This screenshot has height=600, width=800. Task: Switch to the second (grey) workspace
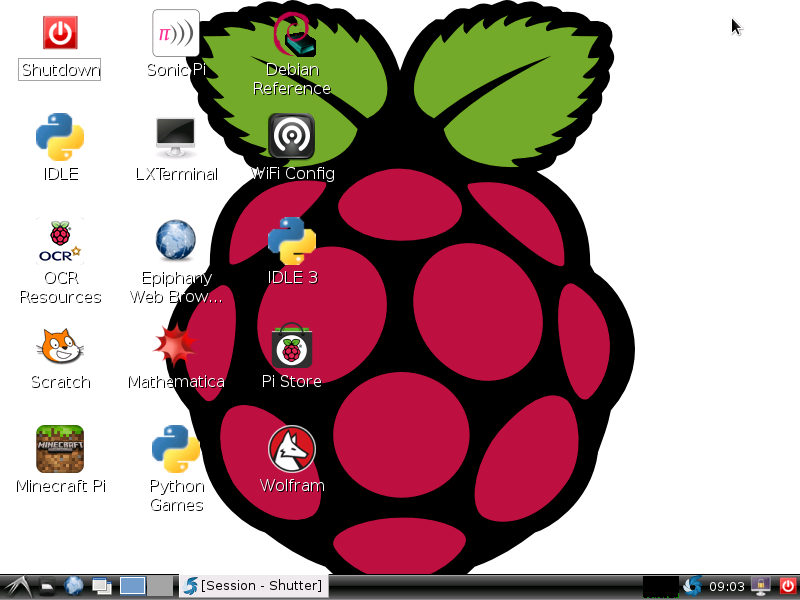click(160, 586)
